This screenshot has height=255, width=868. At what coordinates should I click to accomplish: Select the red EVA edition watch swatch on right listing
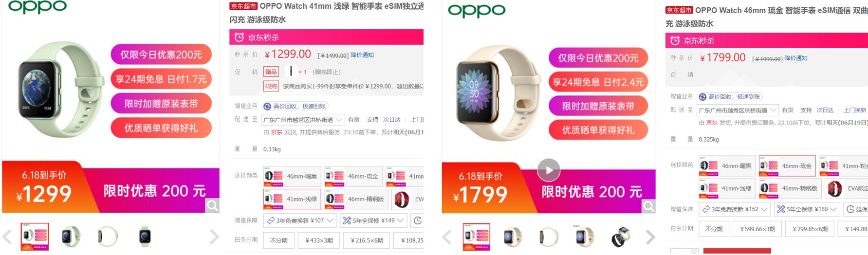846,188
